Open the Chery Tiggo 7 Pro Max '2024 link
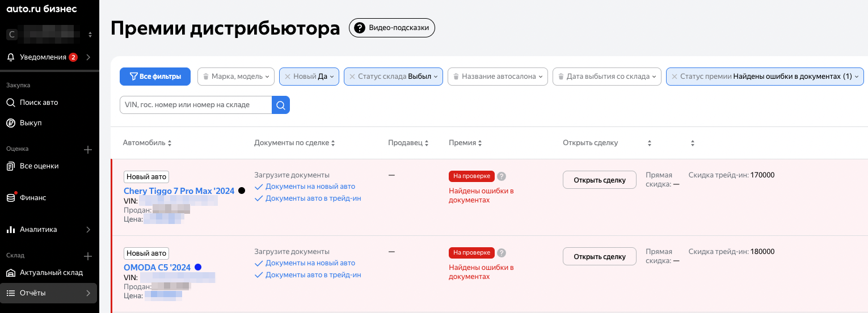868x313 pixels. [x=179, y=191]
